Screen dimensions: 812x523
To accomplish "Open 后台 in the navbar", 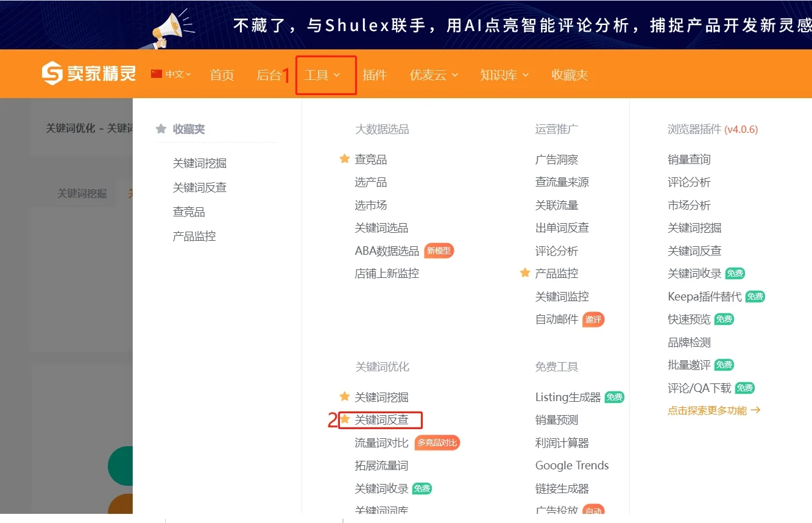I will [x=269, y=75].
